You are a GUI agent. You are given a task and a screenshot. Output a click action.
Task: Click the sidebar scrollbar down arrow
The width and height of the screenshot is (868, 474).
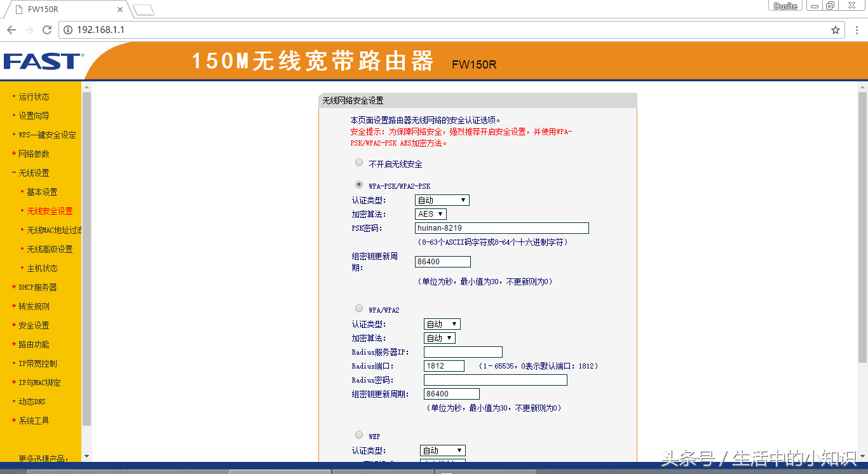(x=87, y=456)
